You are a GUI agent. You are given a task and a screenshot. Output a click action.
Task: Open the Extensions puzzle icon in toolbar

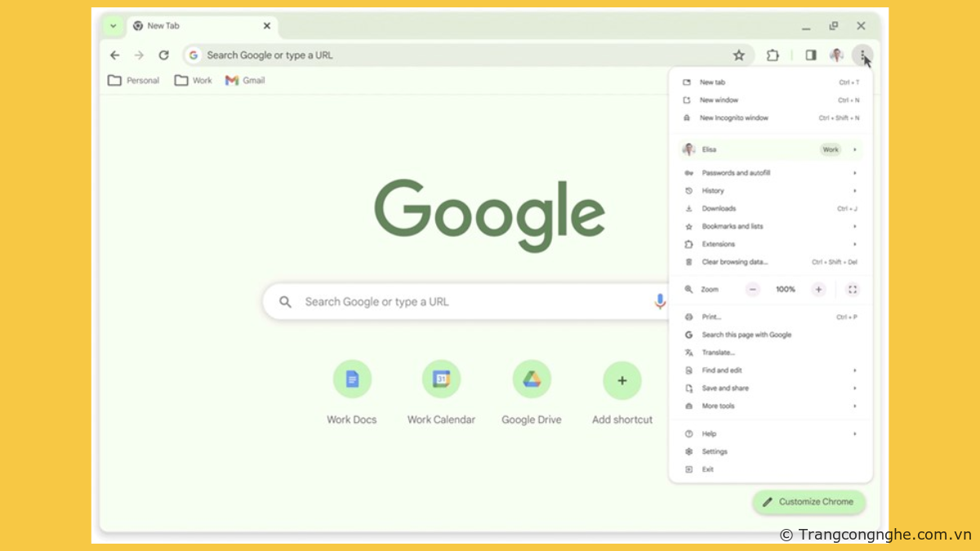point(773,56)
